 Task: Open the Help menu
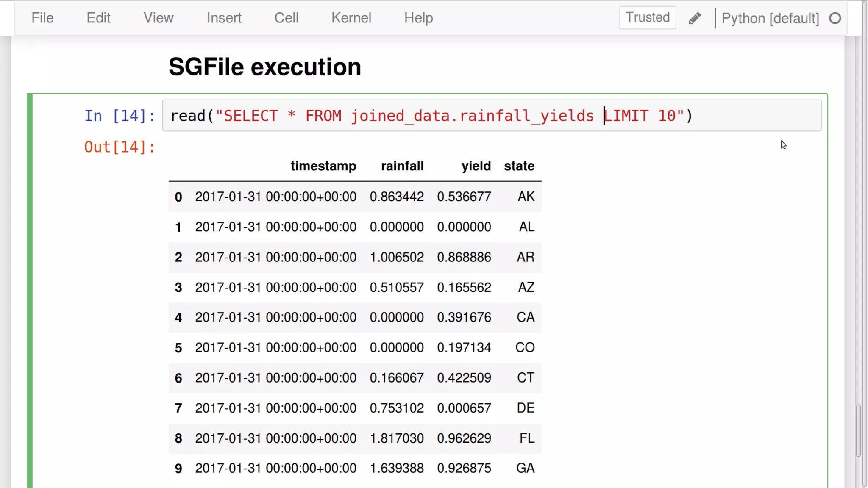(x=418, y=18)
